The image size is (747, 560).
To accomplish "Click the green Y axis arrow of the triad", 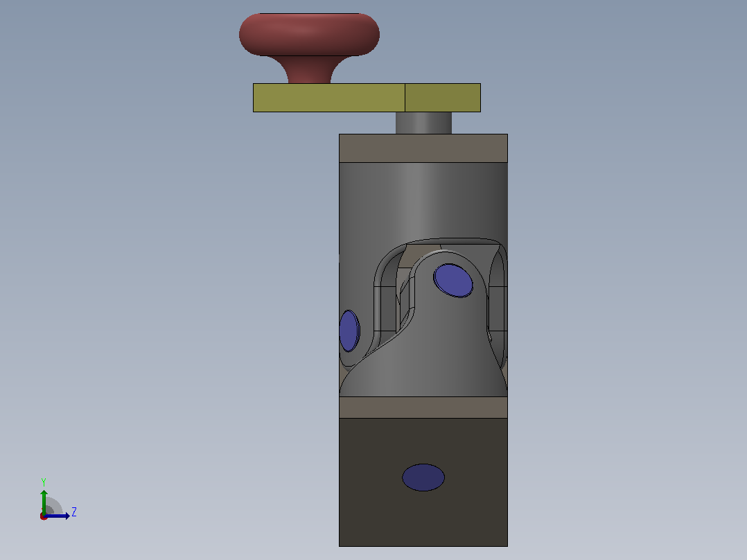I will 44,501.
